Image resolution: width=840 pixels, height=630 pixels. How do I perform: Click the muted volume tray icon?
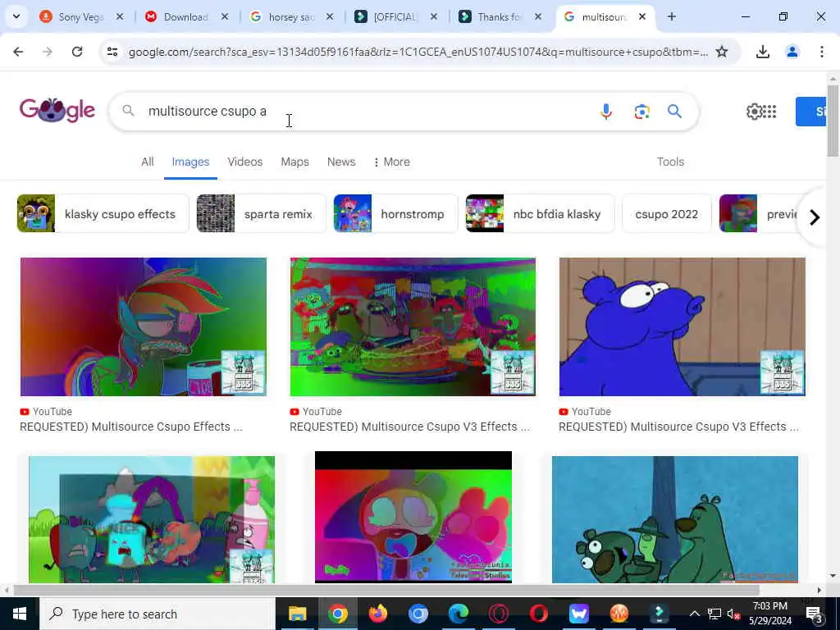(x=733, y=614)
